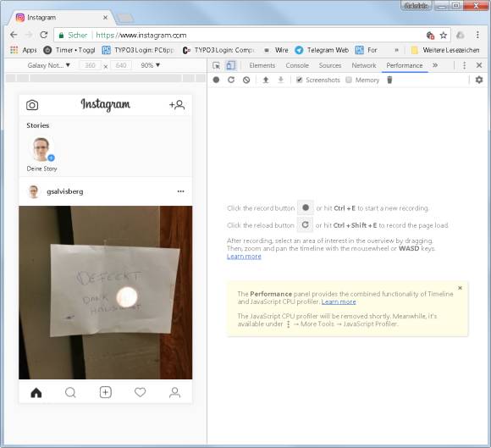Screen dimensions: 491x448
Task: Open the discover people icon
Action: pyautogui.click(x=177, y=105)
